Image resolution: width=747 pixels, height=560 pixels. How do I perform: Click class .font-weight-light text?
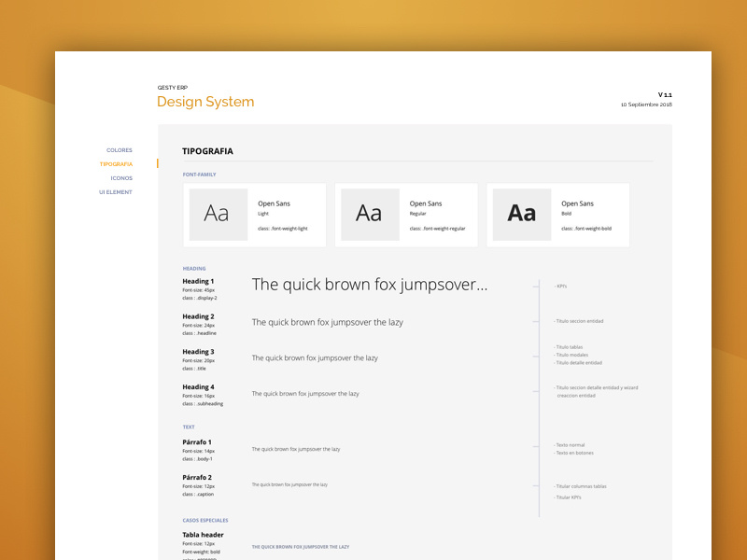point(283,229)
